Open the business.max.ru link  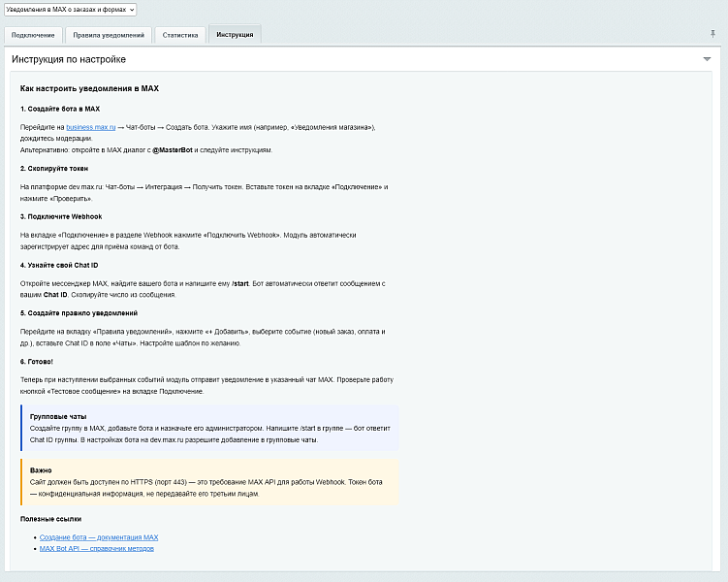tap(90, 127)
